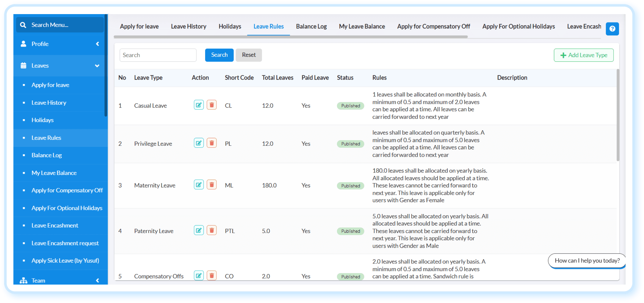Screen dimensions: 644x303
Task: Expand the Team sidebar section
Action: click(x=97, y=280)
